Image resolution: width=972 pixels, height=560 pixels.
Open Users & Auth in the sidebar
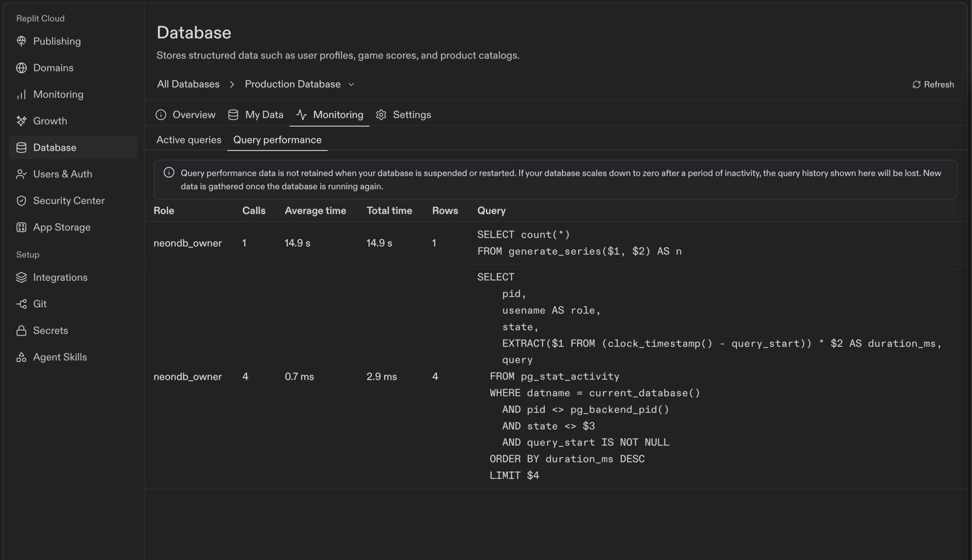point(73,174)
